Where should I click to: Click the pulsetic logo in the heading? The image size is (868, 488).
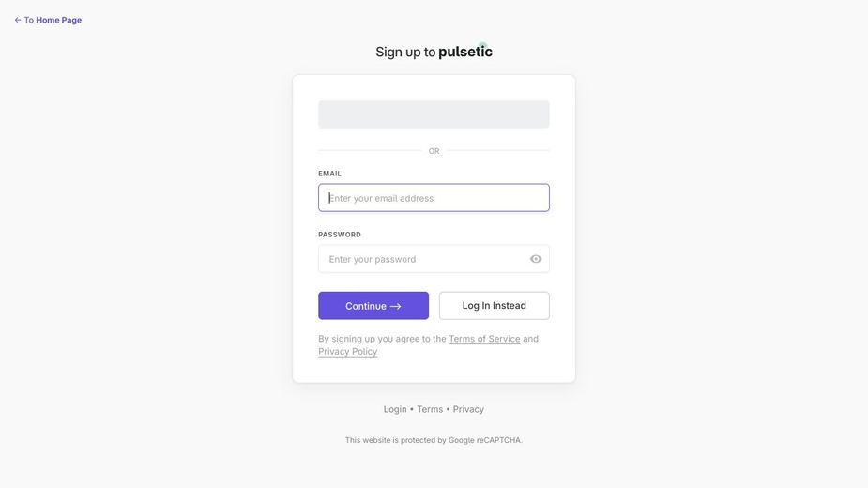465,51
